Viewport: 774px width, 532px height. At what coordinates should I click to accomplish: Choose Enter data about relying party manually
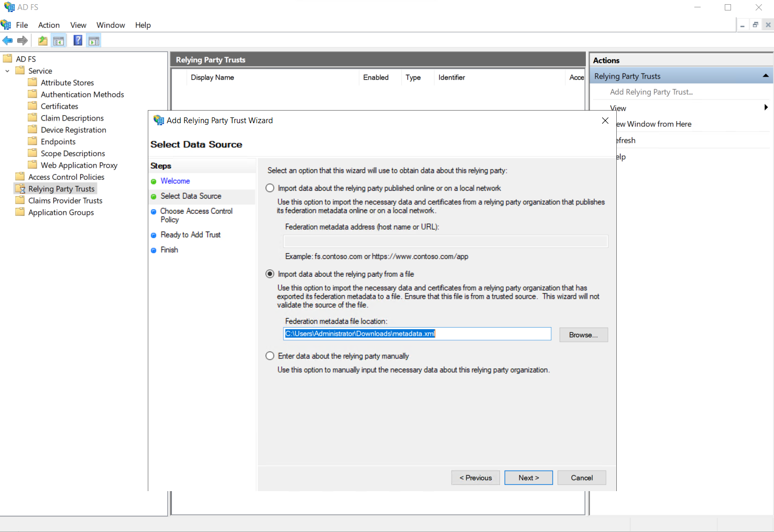270,355
